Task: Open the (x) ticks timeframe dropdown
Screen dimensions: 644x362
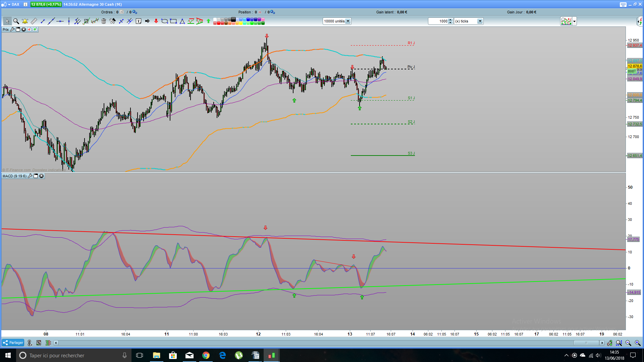Action: click(x=480, y=21)
